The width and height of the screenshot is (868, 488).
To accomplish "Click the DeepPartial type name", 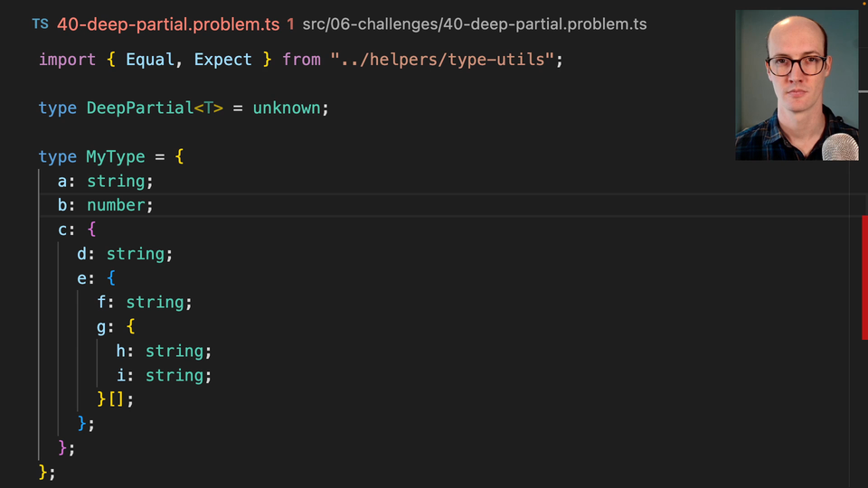I will pos(140,108).
